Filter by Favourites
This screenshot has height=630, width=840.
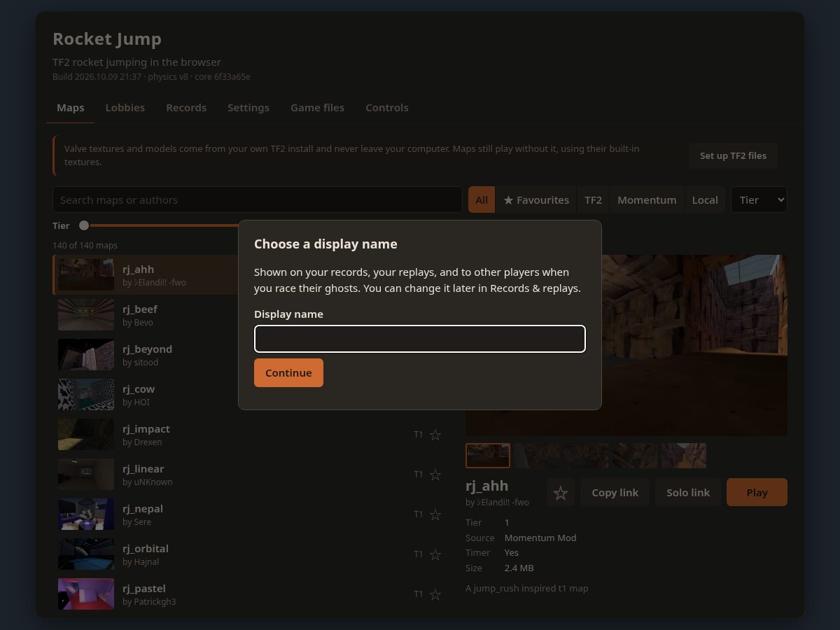[536, 199]
